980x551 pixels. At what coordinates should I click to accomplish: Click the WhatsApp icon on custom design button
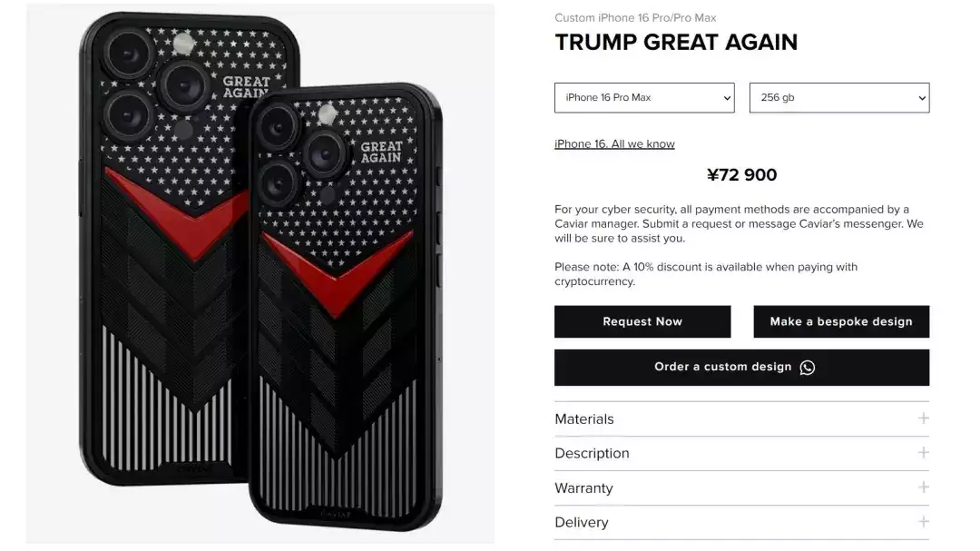(807, 367)
